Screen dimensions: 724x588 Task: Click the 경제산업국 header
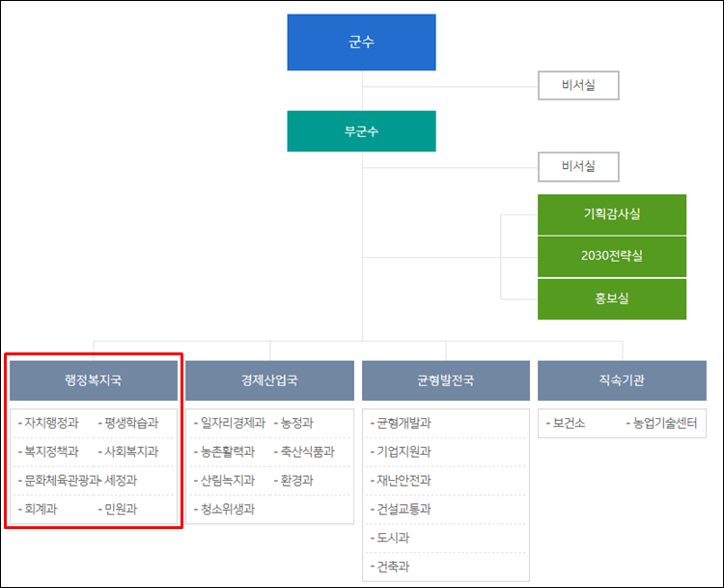coord(269,380)
